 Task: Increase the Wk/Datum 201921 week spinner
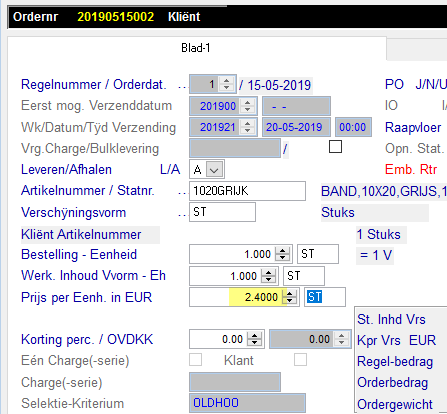tap(247, 124)
